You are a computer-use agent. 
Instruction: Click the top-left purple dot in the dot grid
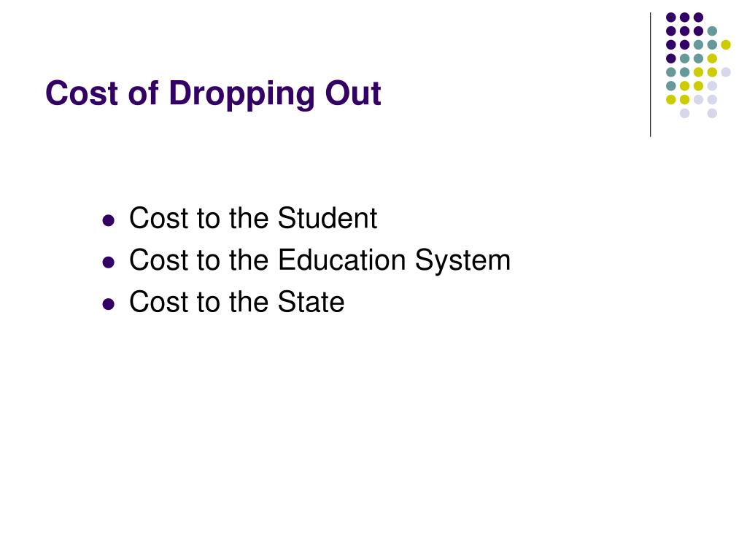671,17
